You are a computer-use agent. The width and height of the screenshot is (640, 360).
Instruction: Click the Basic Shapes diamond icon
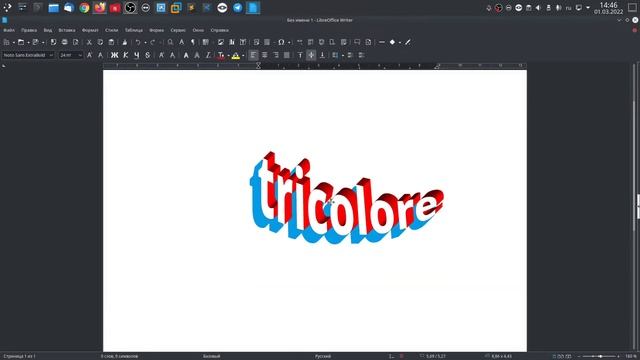click(x=392, y=42)
